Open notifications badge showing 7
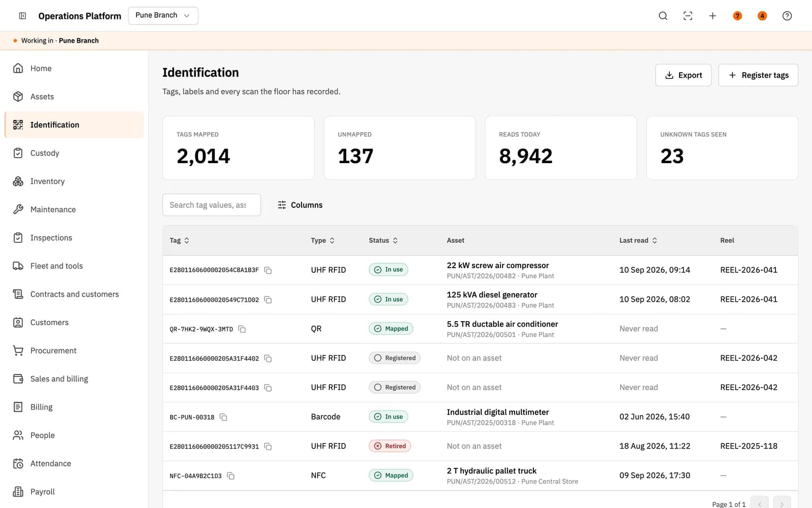This screenshot has width=812, height=508. [737, 16]
